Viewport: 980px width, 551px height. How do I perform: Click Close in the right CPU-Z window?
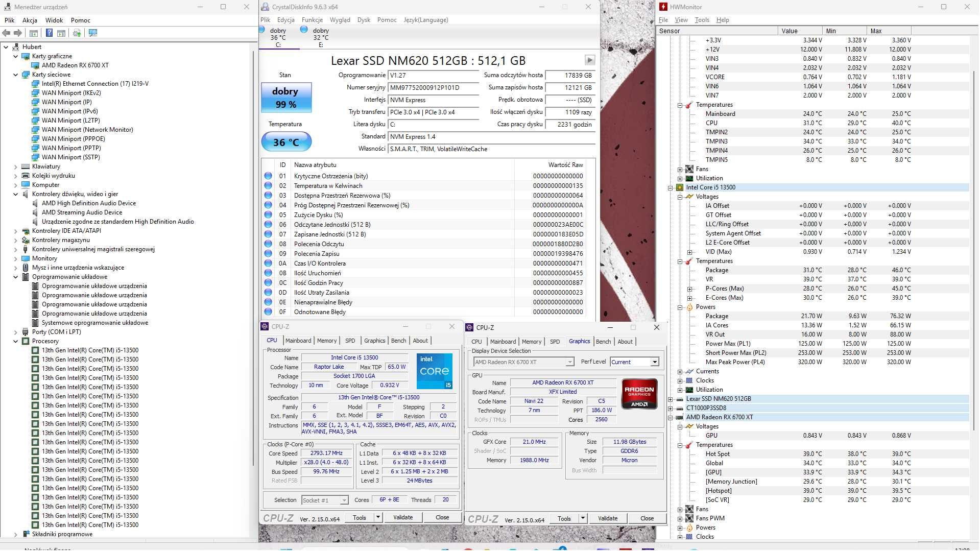(647, 518)
